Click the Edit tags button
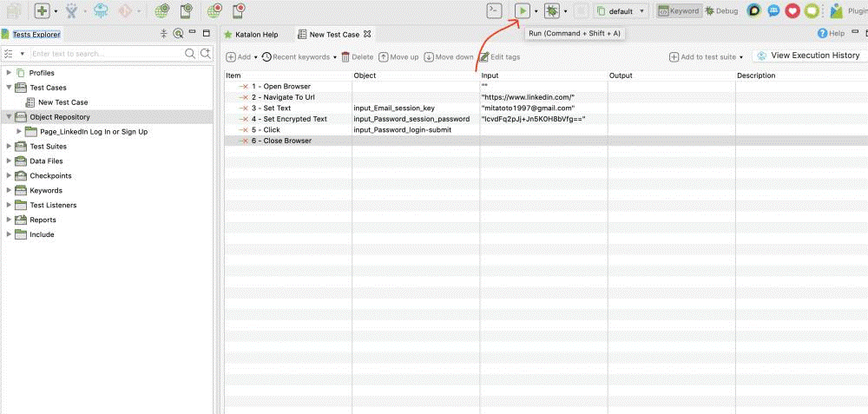 point(500,57)
